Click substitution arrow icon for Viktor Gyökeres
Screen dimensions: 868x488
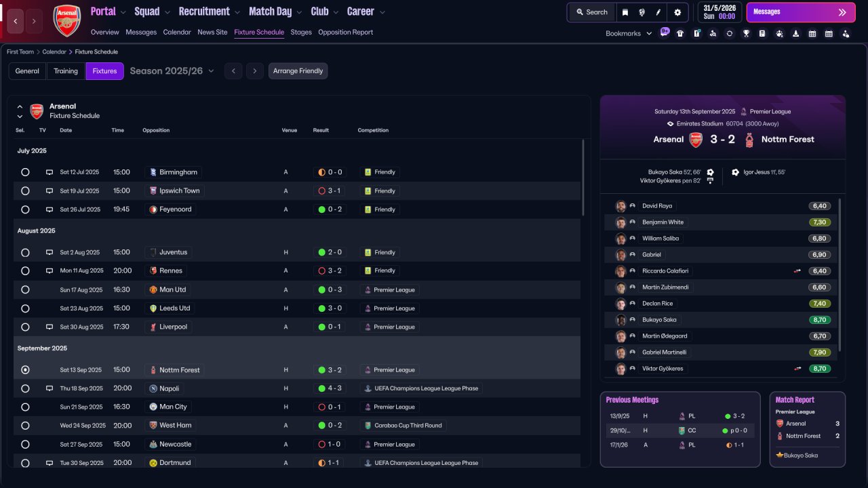coord(798,369)
